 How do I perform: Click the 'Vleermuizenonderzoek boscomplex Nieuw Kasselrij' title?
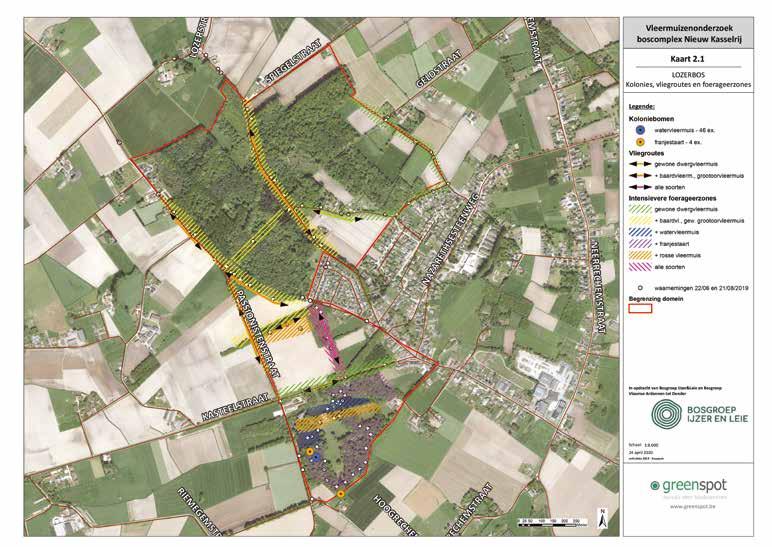[x=688, y=33]
